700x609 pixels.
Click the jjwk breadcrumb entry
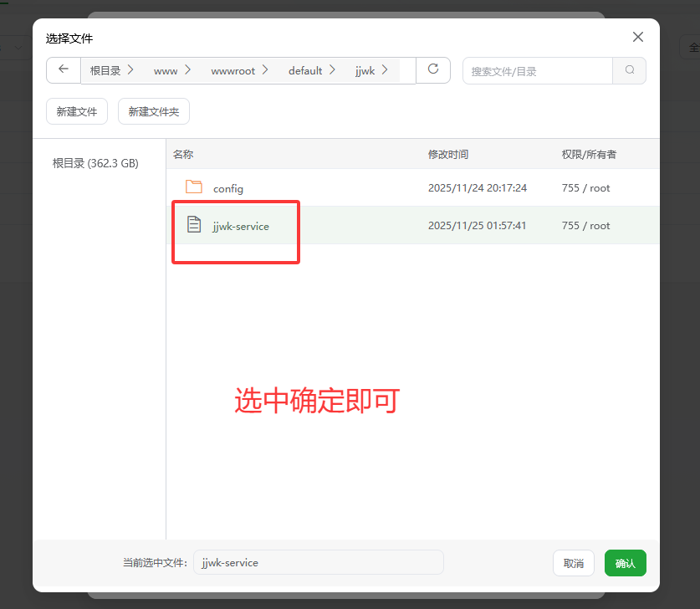tap(363, 70)
